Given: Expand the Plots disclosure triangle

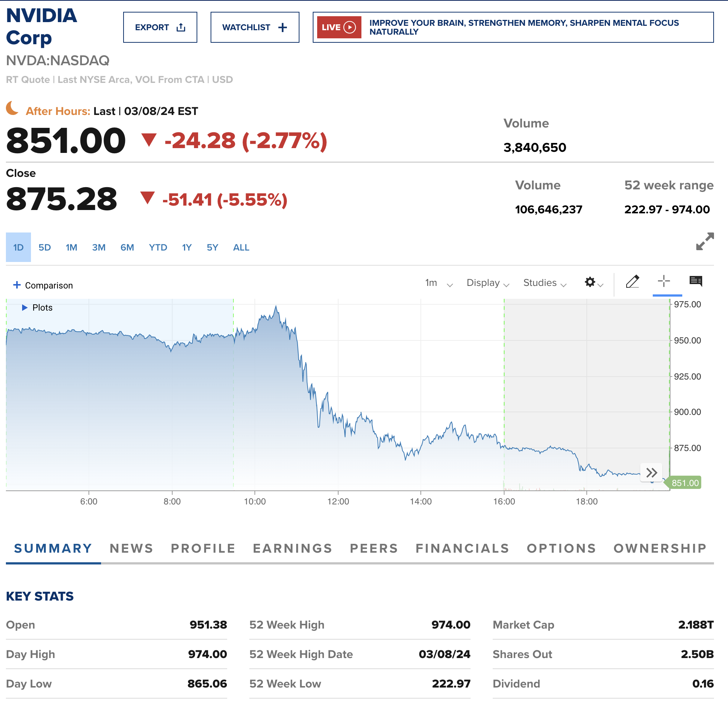Looking at the screenshot, I should click(24, 308).
